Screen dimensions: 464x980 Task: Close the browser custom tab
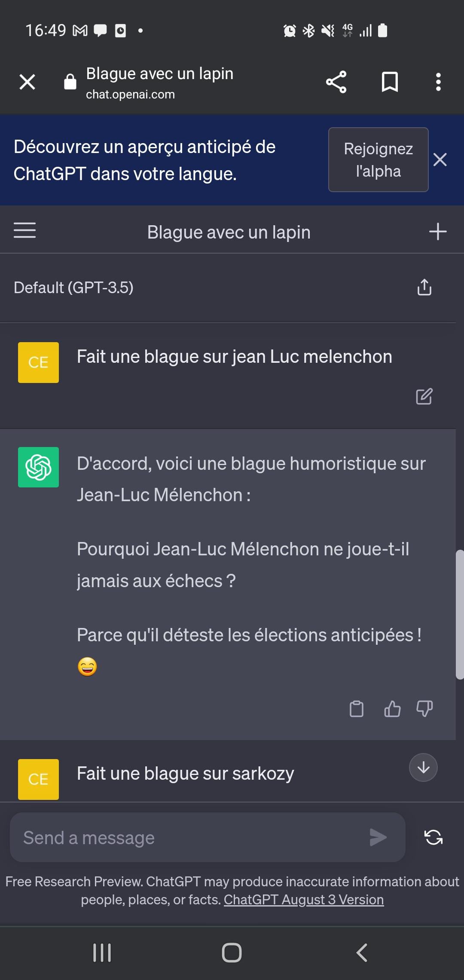[27, 82]
